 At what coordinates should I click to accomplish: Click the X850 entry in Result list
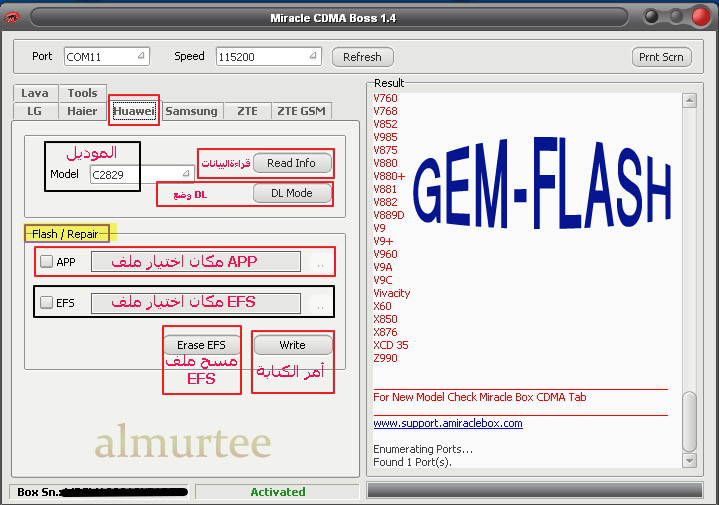coord(385,319)
